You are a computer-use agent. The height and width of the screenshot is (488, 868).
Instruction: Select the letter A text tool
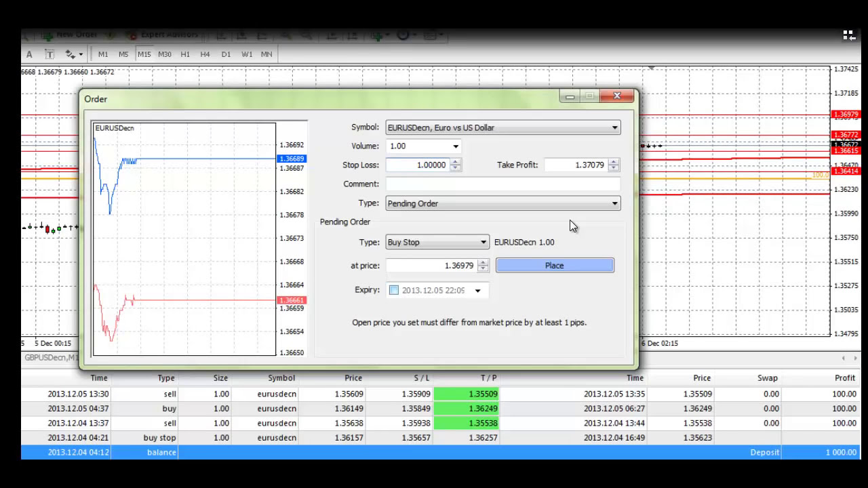coord(29,54)
